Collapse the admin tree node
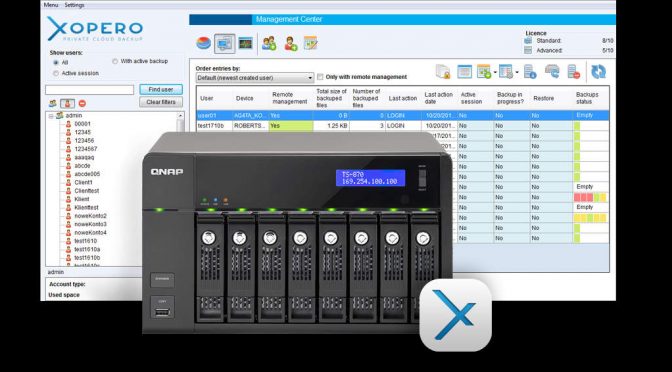 point(51,116)
